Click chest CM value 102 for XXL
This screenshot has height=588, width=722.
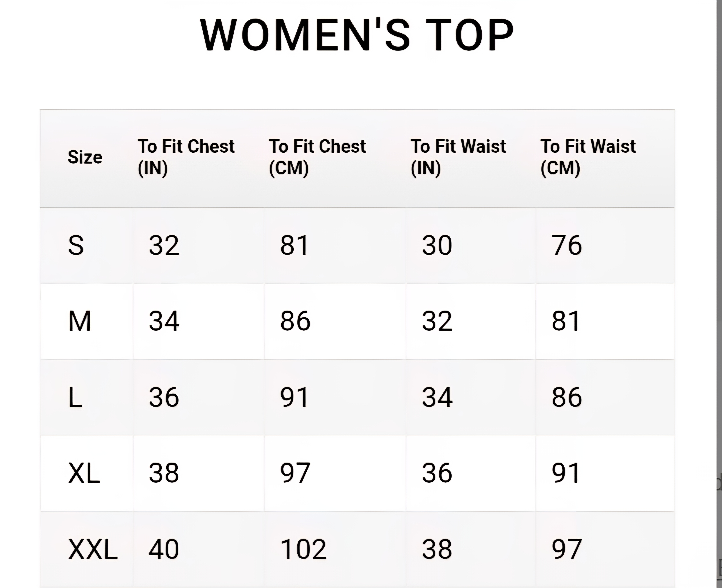coord(303,549)
